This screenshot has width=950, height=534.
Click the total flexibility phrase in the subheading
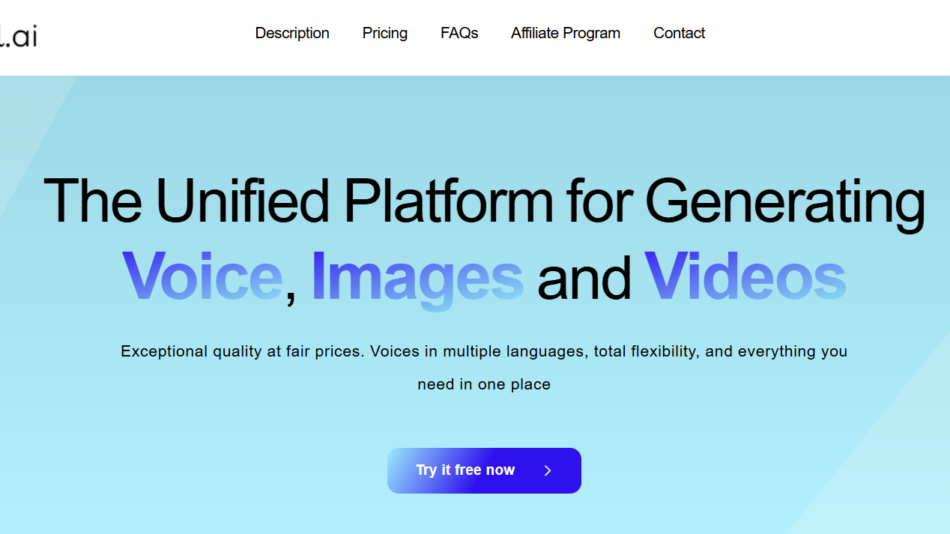651,352
